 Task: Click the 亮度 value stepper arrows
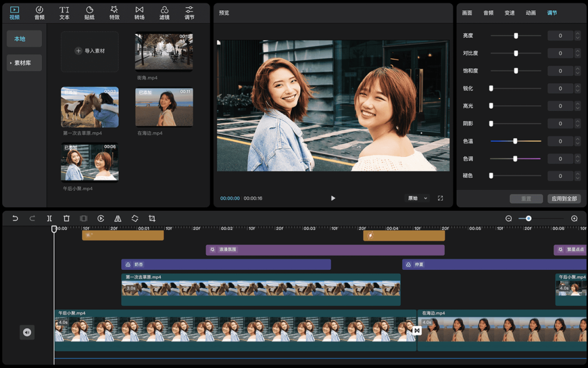(x=577, y=36)
